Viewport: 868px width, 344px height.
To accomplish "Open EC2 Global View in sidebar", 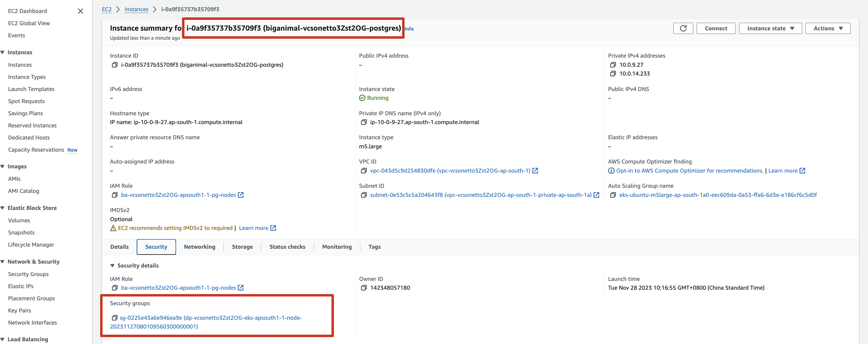I will pos(29,23).
